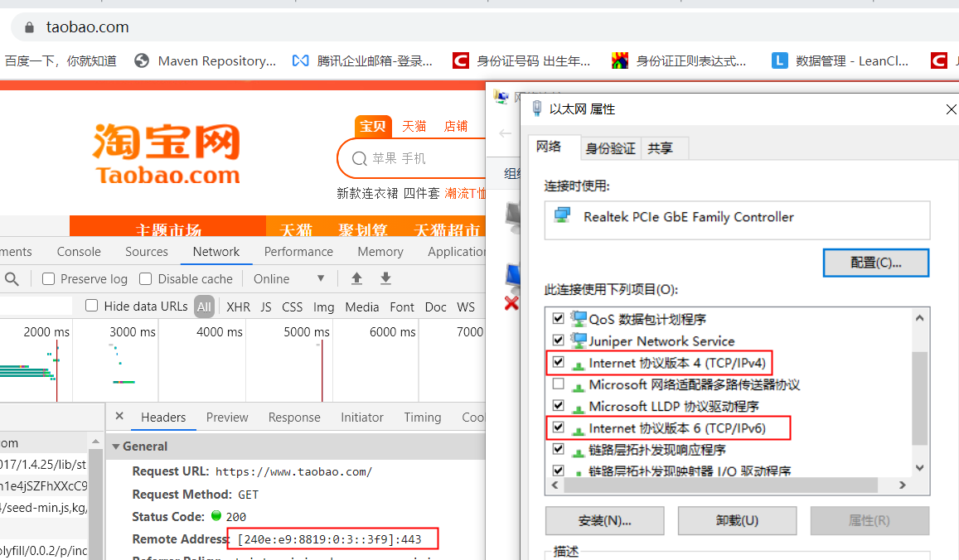Screen dimensions: 959x560
Task: Open the 聚划算 navigation link
Action: (x=363, y=229)
